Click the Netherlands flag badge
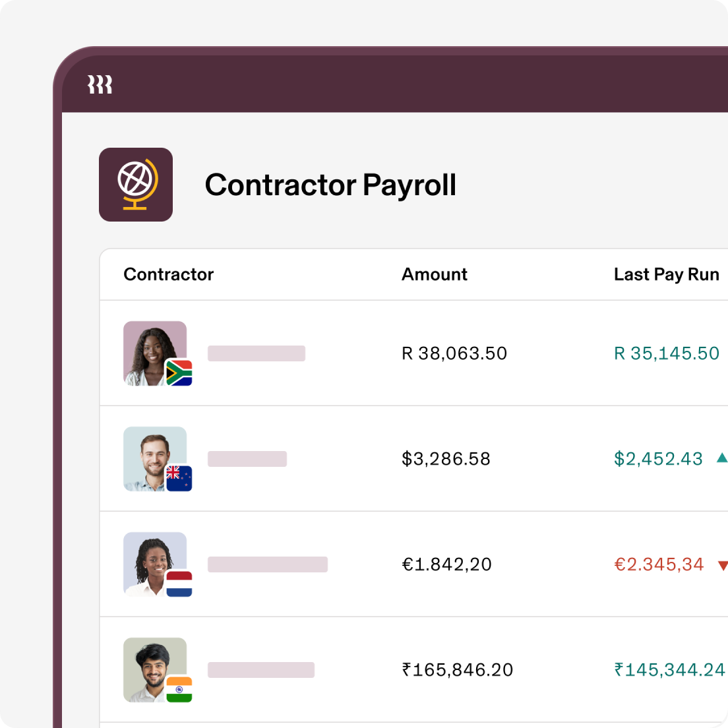 [x=179, y=584]
